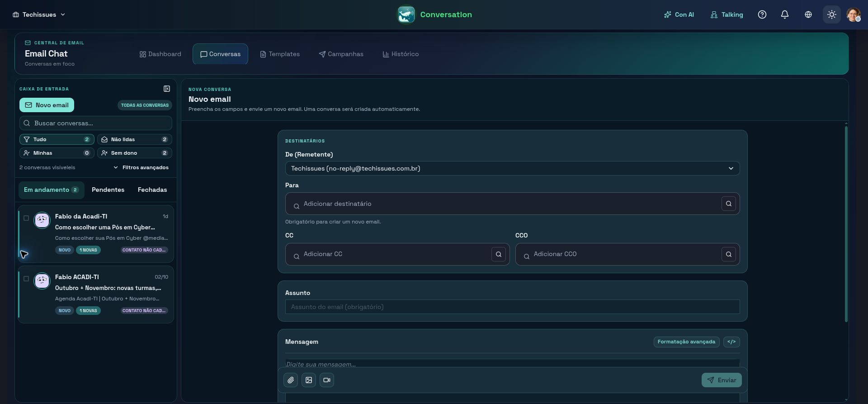Filter by Sem dono conversations
This screenshot has height=404, width=868.
135,153
